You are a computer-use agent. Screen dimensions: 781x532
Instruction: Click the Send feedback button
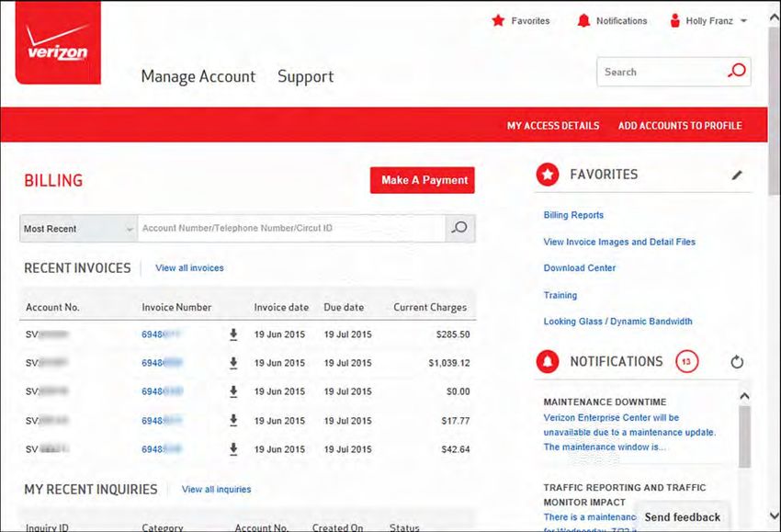683,517
